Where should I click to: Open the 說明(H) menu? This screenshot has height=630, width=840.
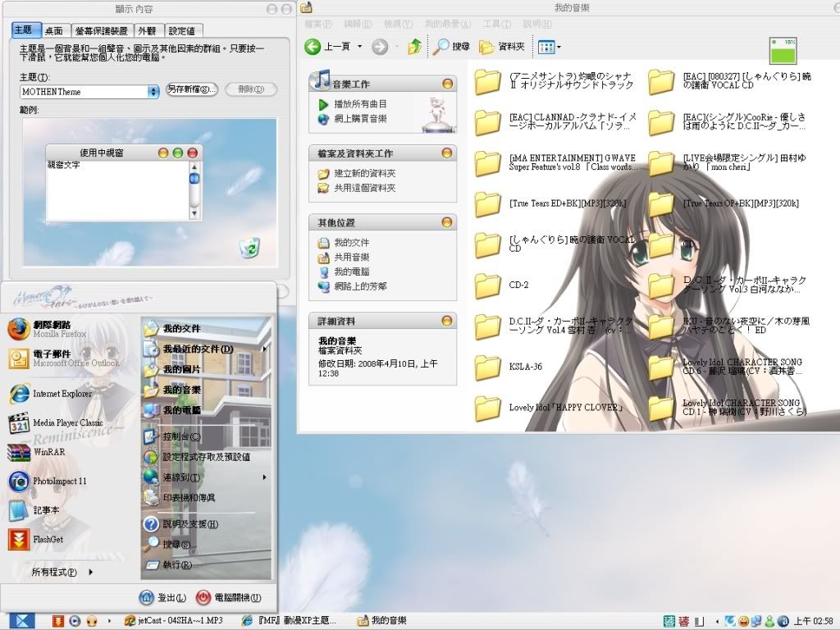536,24
